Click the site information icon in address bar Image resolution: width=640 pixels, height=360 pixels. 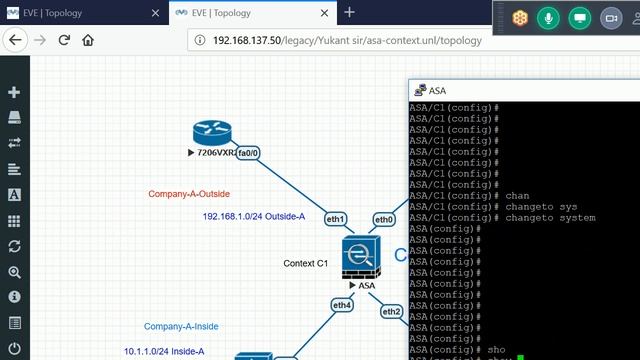coord(200,40)
